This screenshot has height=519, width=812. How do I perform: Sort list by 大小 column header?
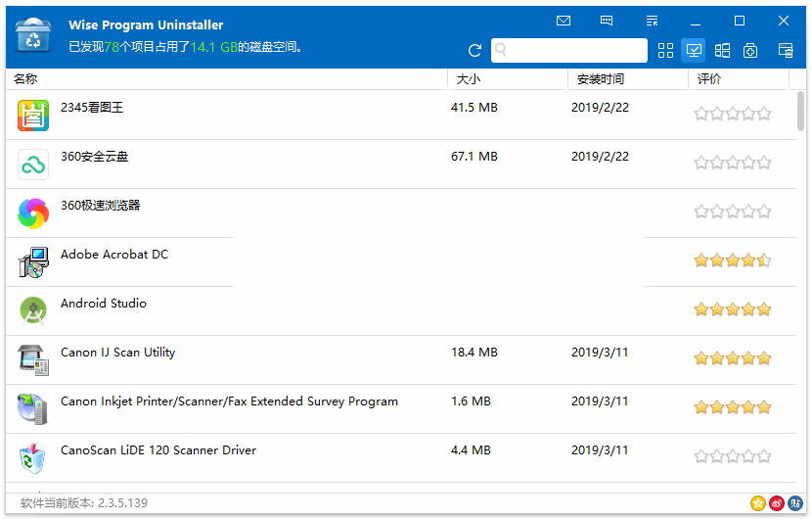pyautogui.click(x=507, y=79)
